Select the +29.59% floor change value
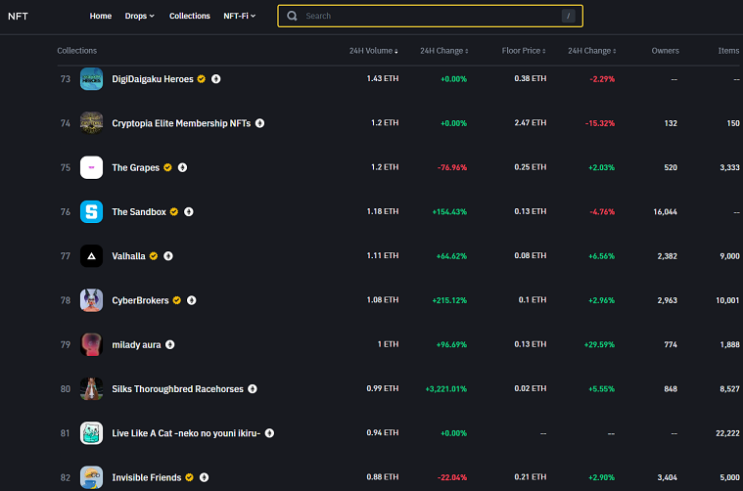The image size is (743, 491). [599, 345]
